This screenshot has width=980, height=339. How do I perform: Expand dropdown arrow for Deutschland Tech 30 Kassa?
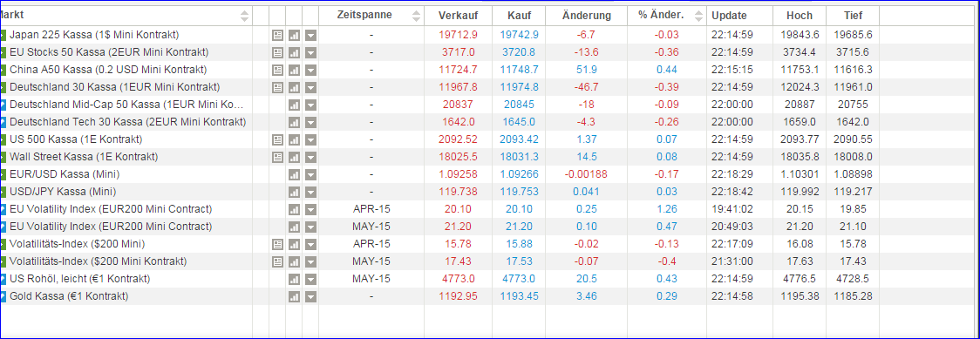pos(310,122)
